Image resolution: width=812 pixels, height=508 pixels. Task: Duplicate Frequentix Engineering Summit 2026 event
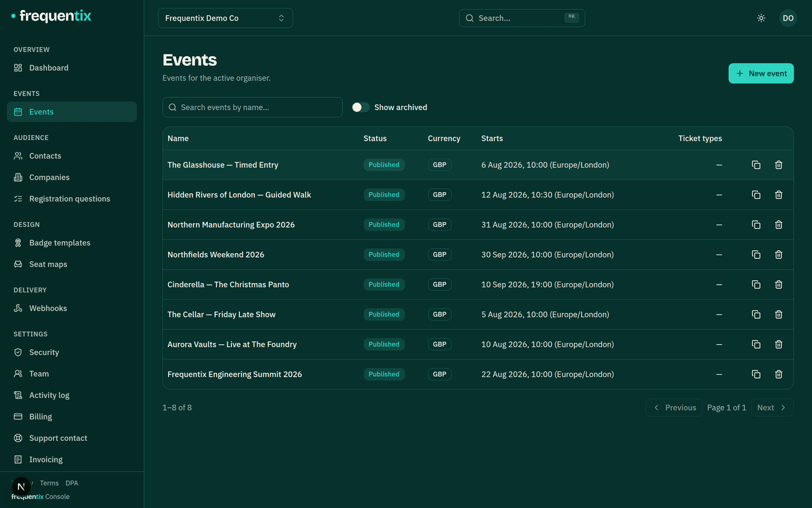756,374
